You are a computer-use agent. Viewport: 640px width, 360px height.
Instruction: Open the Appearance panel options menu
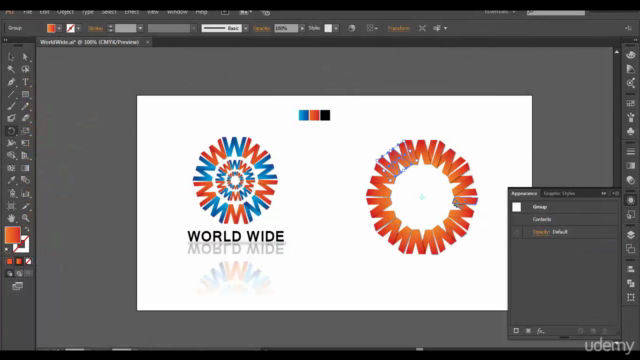pyautogui.click(x=616, y=193)
